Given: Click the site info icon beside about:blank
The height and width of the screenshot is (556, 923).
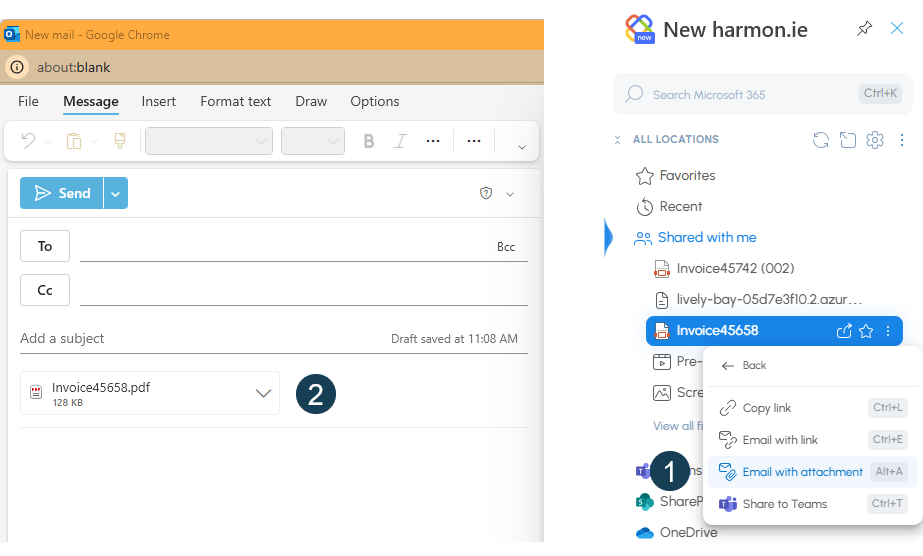Looking at the screenshot, I should pos(17,67).
